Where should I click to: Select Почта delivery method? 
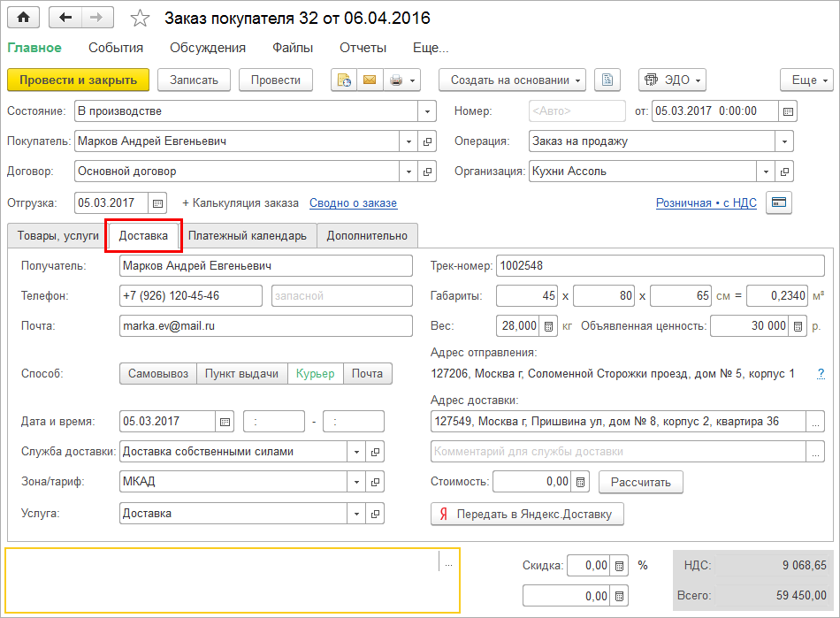pyautogui.click(x=367, y=373)
